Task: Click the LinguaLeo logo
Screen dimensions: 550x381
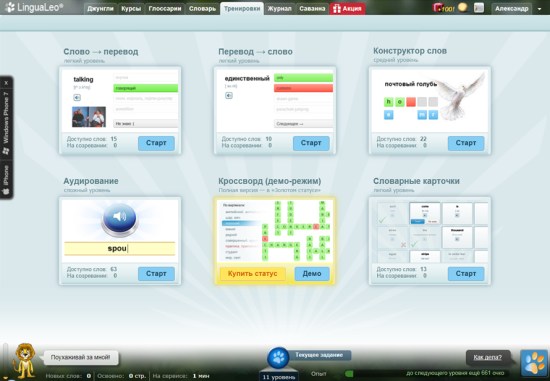Action: coord(34,7)
